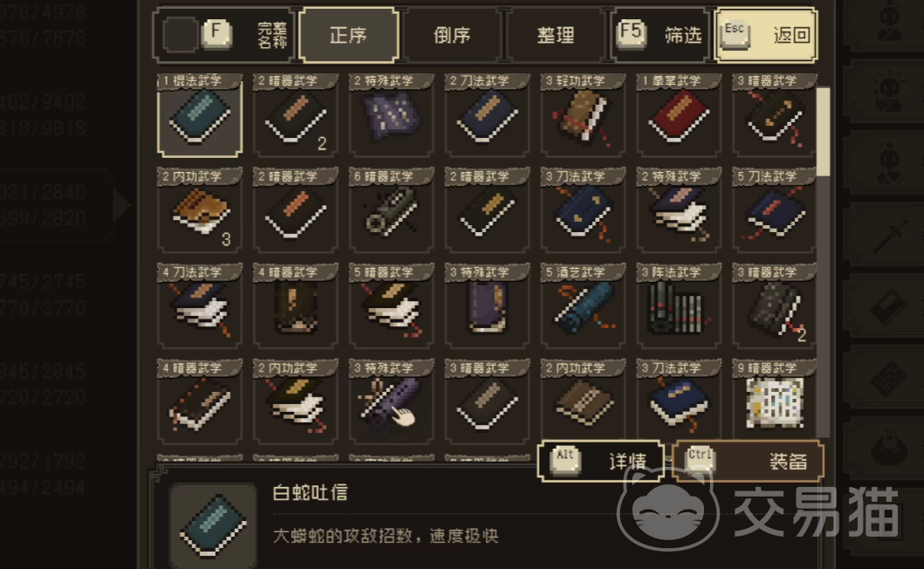
Task: Select the 6 暗器武学 dark scroll item
Action: point(391,211)
